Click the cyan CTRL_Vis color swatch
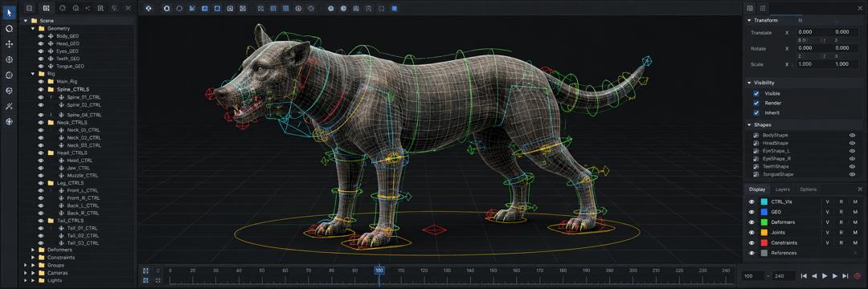 pos(764,201)
